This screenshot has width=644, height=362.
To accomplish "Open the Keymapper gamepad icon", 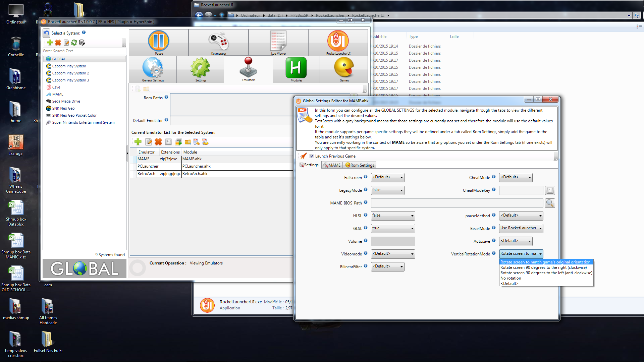I will pyautogui.click(x=218, y=42).
